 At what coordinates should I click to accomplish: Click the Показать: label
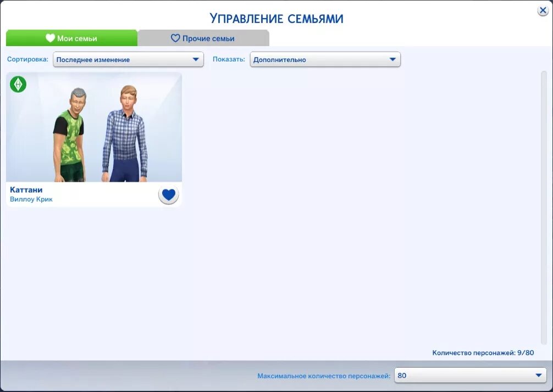coord(229,59)
